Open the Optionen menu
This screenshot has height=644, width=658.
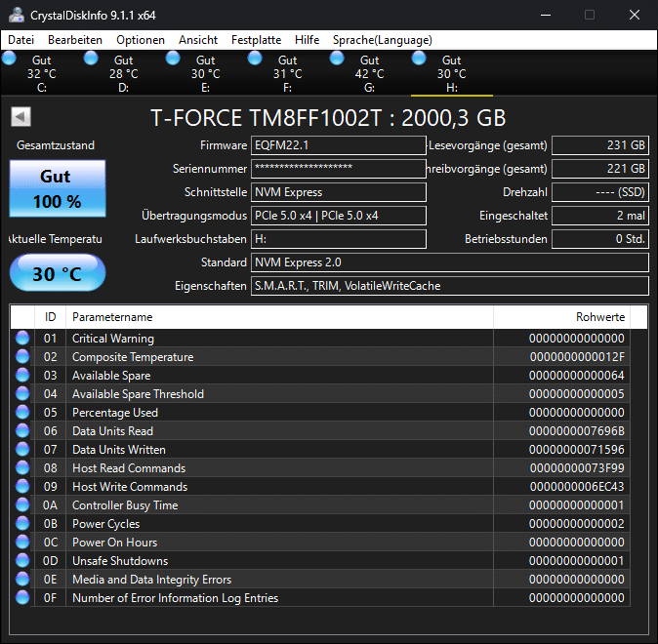[x=140, y=40]
